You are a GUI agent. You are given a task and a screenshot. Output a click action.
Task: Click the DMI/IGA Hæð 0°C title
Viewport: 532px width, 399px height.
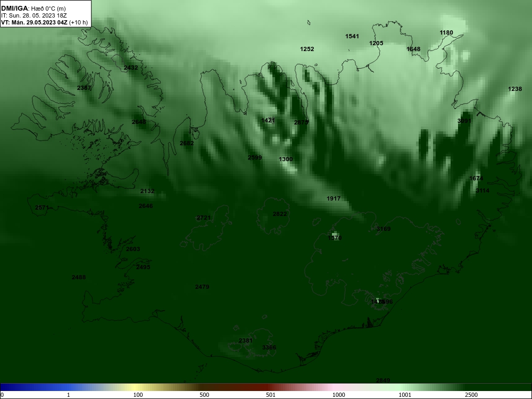(x=33, y=9)
